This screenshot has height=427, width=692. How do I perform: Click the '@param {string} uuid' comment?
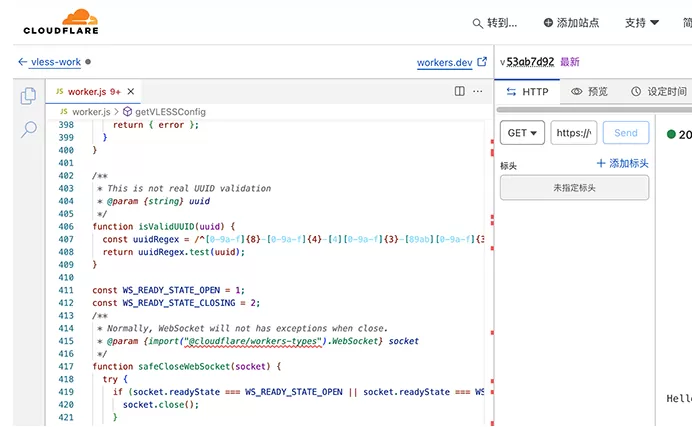[x=158, y=201]
